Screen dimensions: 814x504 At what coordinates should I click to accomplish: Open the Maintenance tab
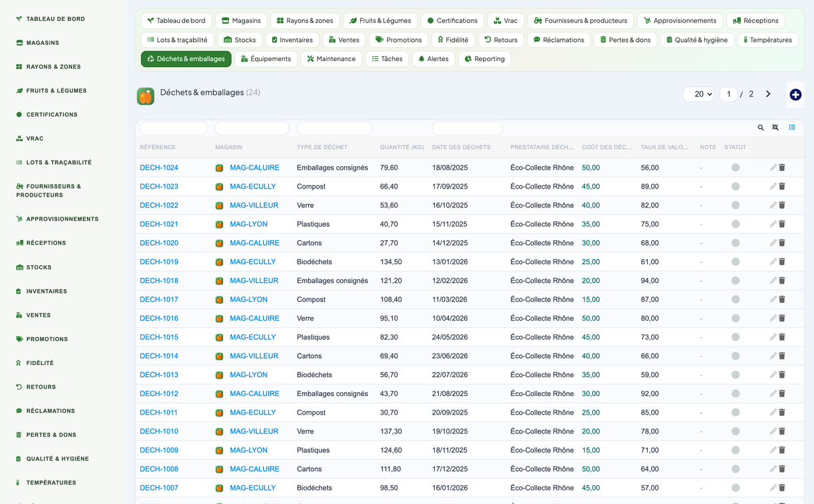click(331, 59)
